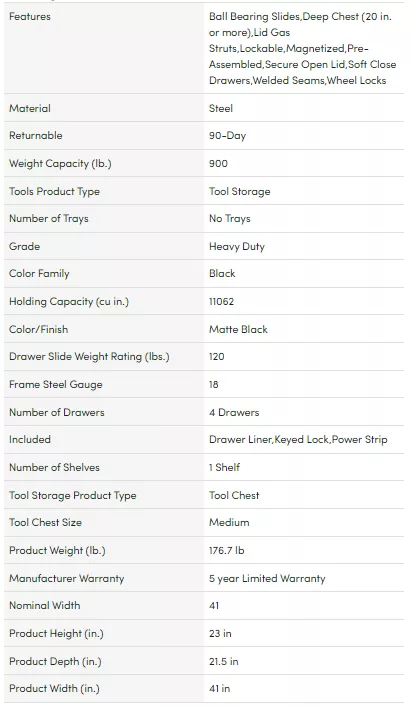The width and height of the screenshot is (412, 706).
Task: Select the Product Depth 21.5 in value
Action: coord(224,661)
